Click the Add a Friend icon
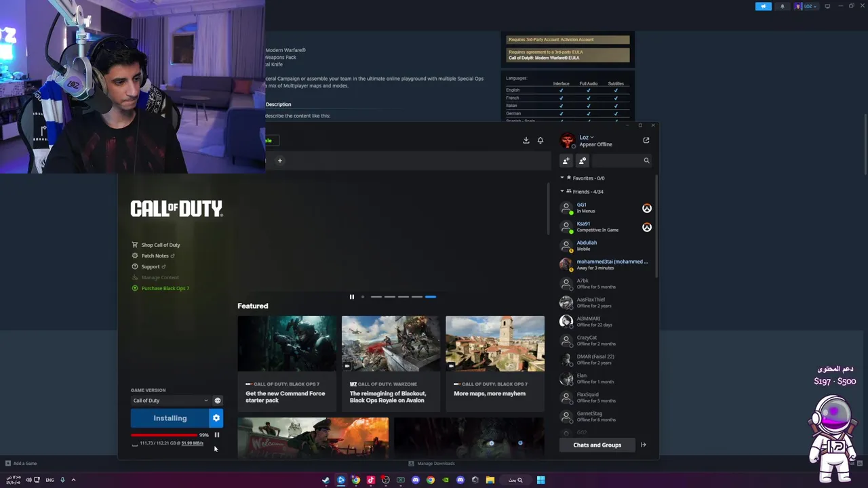This screenshot has height=488, width=868. point(566,161)
